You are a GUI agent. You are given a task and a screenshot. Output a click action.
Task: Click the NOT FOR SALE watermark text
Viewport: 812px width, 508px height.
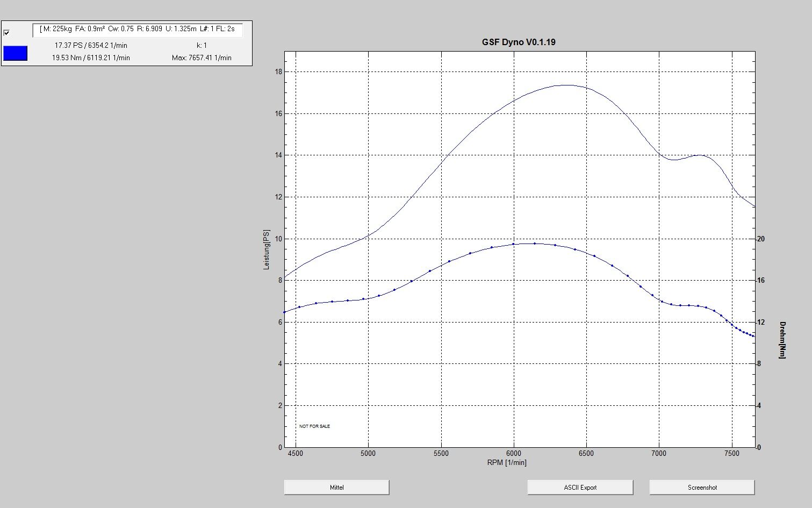point(314,426)
